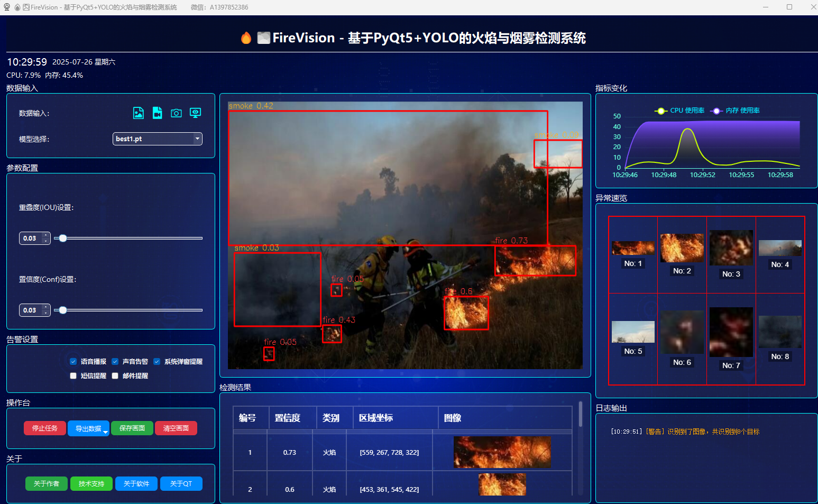Click the flame icon in the header

point(246,38)
